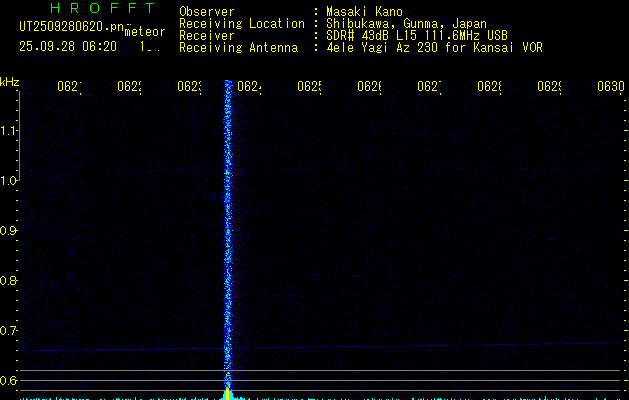Click the 'meteor' label
Image resolution: width=629 pixels, height=400 pixels.
[145, 32]
